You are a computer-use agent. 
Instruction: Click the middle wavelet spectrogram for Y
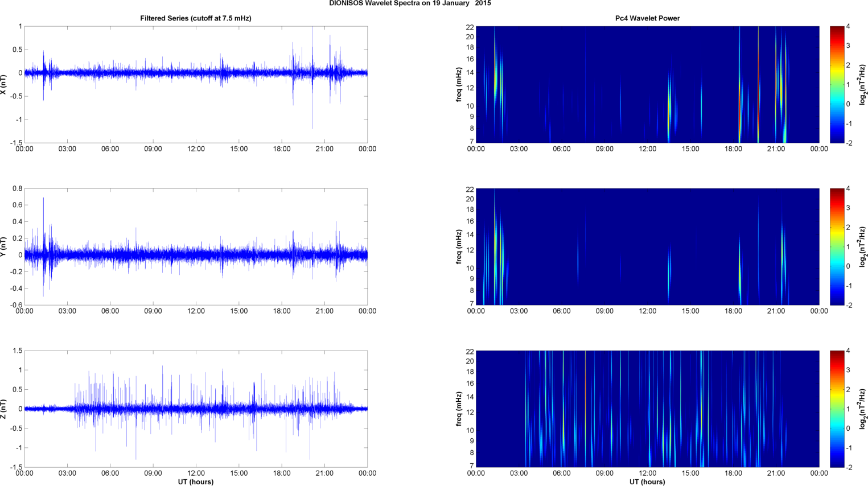[x=647, y=246]
